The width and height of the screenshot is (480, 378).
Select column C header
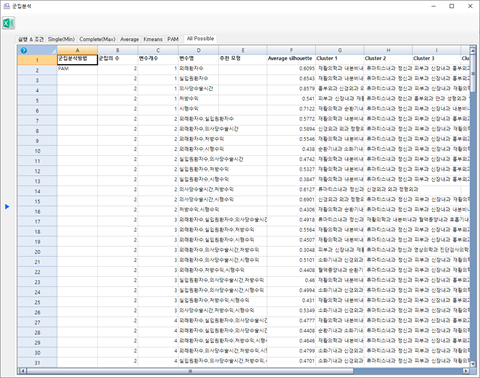click(x=158, y=50)
